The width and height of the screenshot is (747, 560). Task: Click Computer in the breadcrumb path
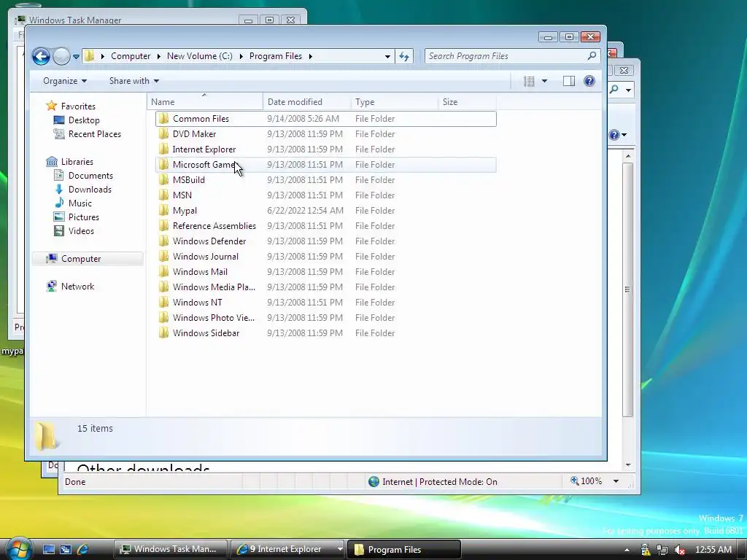(131, 56)
